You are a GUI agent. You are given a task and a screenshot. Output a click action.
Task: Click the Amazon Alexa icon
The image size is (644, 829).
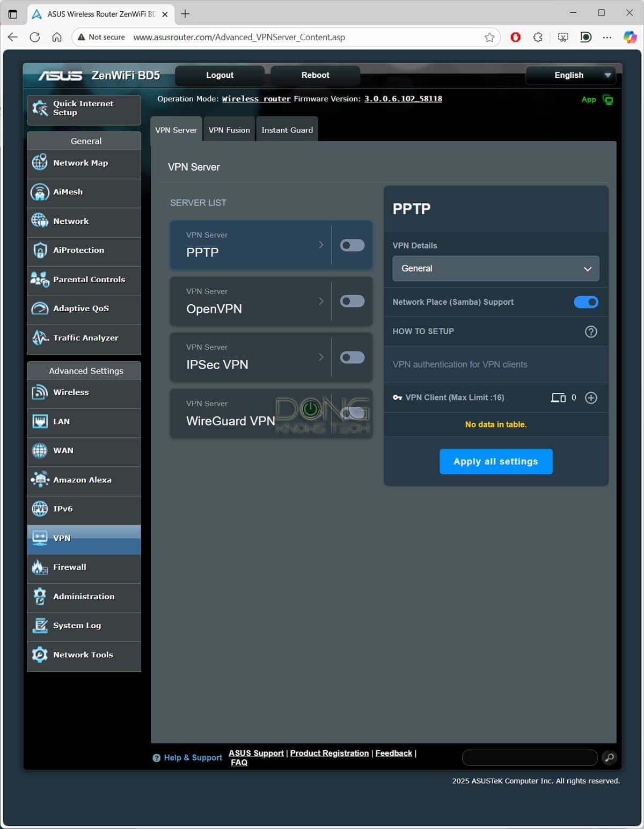pos(40,480)
